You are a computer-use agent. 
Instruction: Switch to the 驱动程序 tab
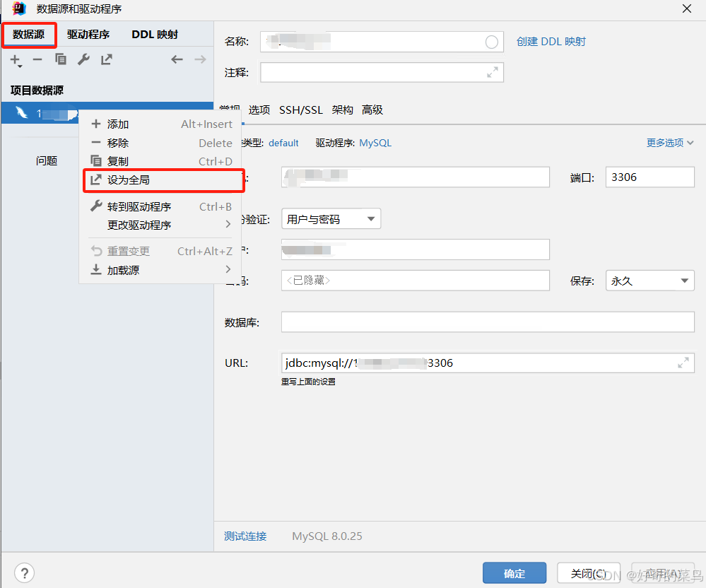88,35
